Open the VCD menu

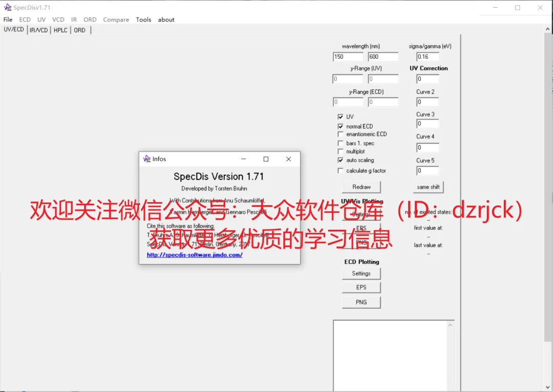58,20
